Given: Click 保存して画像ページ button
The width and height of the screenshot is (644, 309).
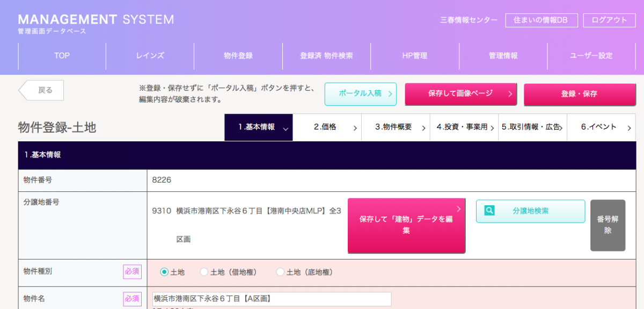Looking at the screenshot, I should pyautogui.click(x=460, y=94).
